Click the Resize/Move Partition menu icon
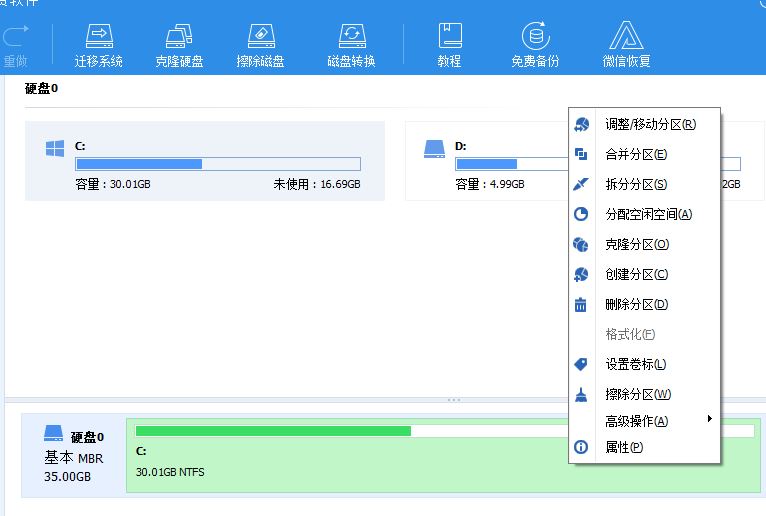Viewport: 766px width, 516px height. click(581, 125)
